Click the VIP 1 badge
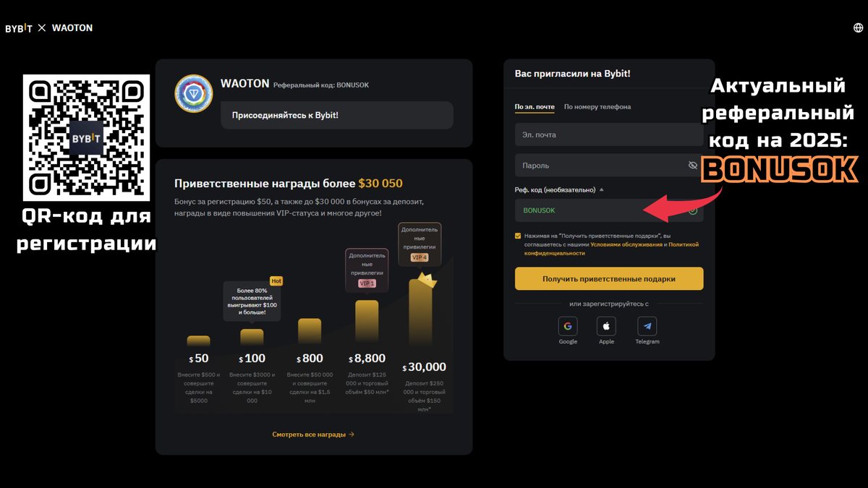This screenshot has height=488, width=868. [x=367, y=283]
